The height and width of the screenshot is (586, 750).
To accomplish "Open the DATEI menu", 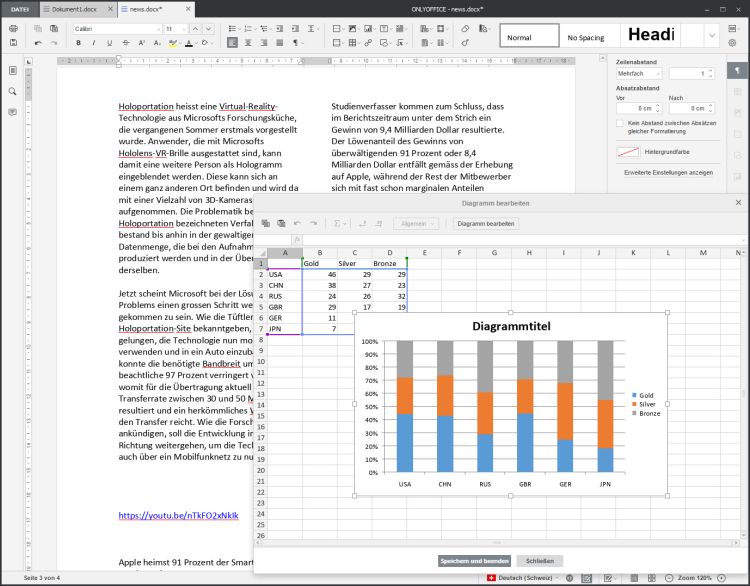I will [x=19, y=8].
